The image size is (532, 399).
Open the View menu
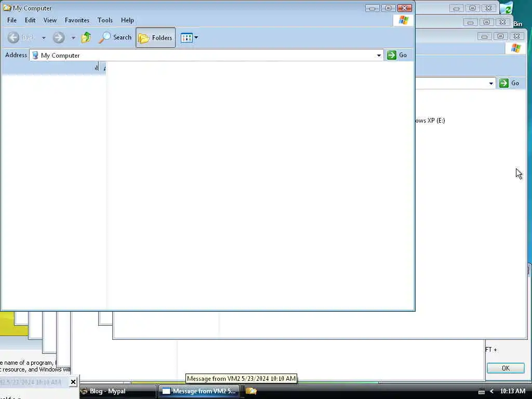pyautogui.click(x=50, y=20)
